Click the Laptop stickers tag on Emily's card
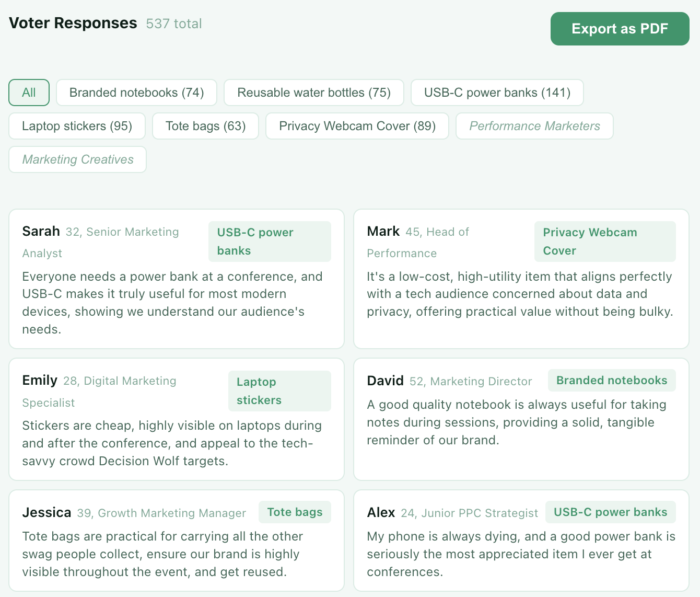 click(x=279, y=391)
